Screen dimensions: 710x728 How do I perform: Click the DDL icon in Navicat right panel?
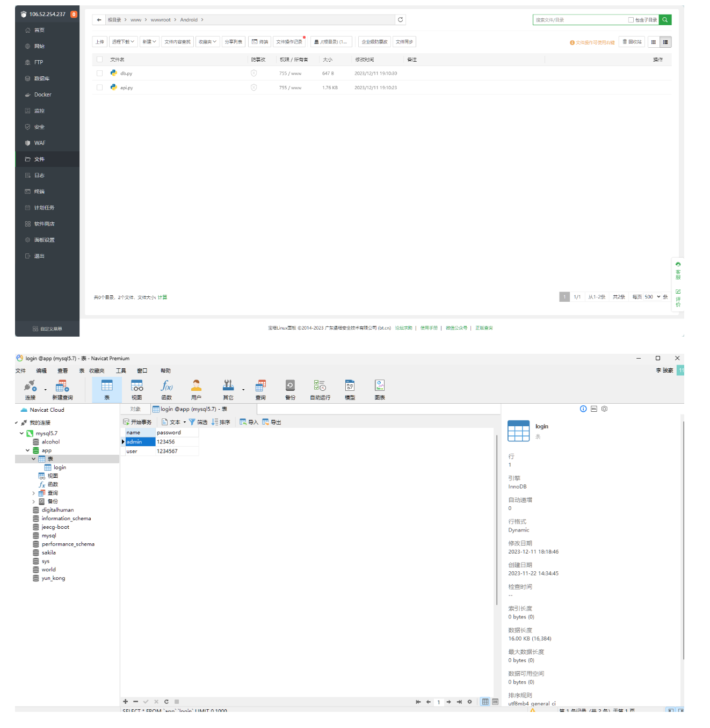pyautogui.click(x=594, y=409)
